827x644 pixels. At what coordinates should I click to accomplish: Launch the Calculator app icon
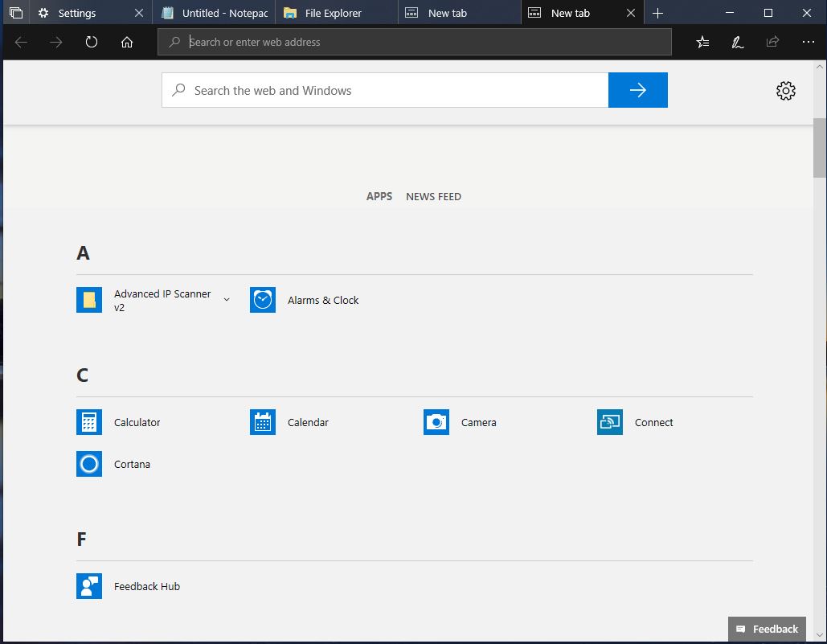point(89,422)
